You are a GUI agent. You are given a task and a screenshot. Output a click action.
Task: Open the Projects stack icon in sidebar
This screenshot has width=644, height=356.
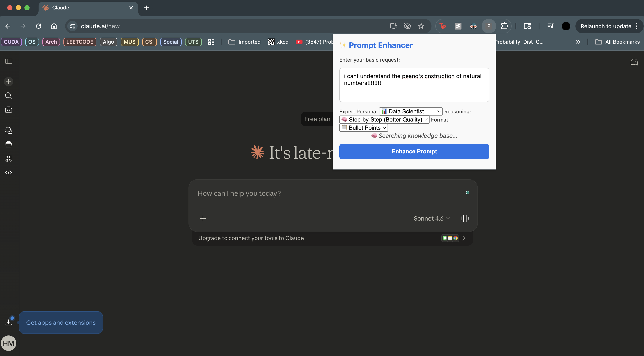[9, 144]
